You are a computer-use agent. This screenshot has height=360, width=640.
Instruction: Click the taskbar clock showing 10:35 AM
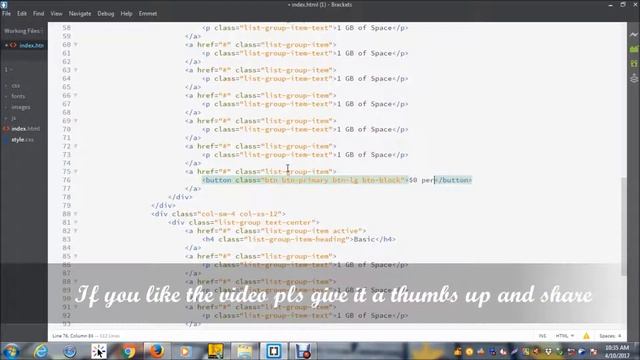[x=617, y=351]
